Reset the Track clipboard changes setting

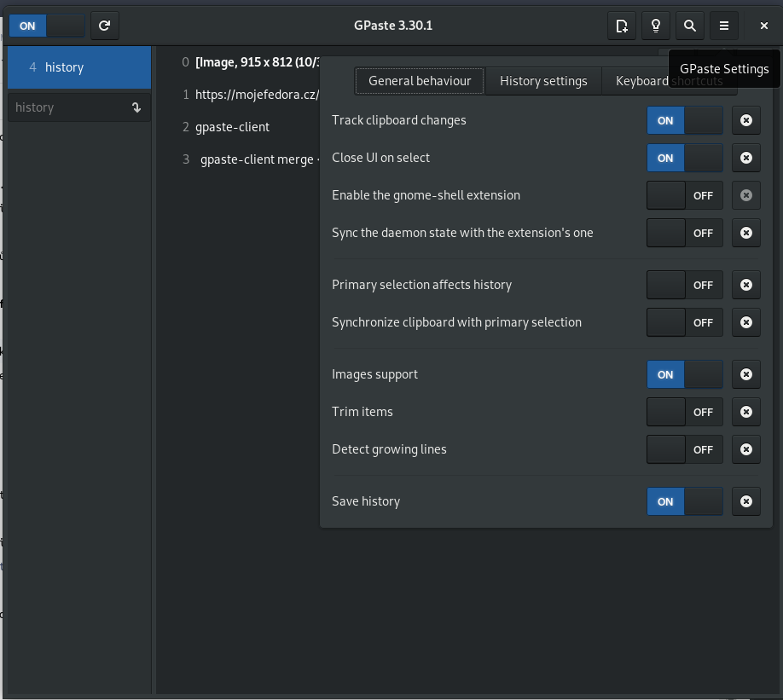click(x=746, y=120)
